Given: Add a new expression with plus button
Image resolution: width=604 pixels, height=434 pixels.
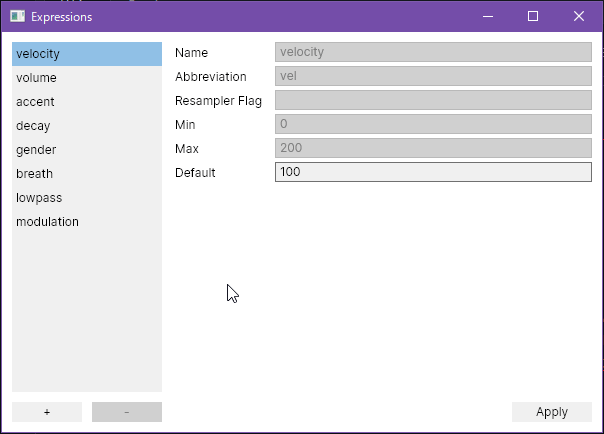Looking at the screenshot, I should click(x=47, y=412).
